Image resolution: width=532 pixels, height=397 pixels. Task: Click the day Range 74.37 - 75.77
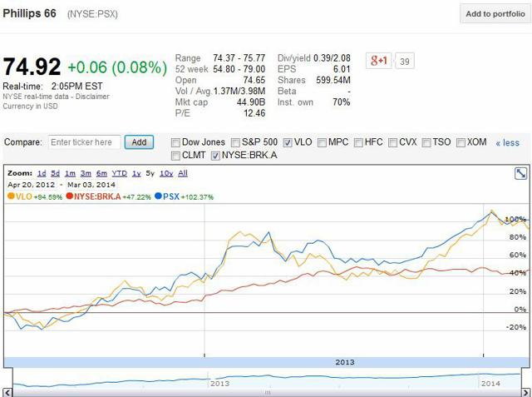point(239,58)
